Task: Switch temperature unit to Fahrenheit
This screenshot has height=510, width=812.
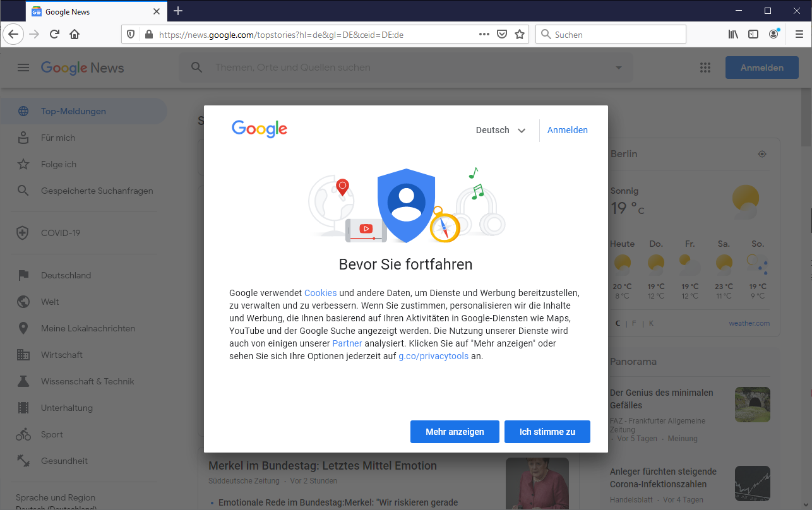Action: pos(634,323)
